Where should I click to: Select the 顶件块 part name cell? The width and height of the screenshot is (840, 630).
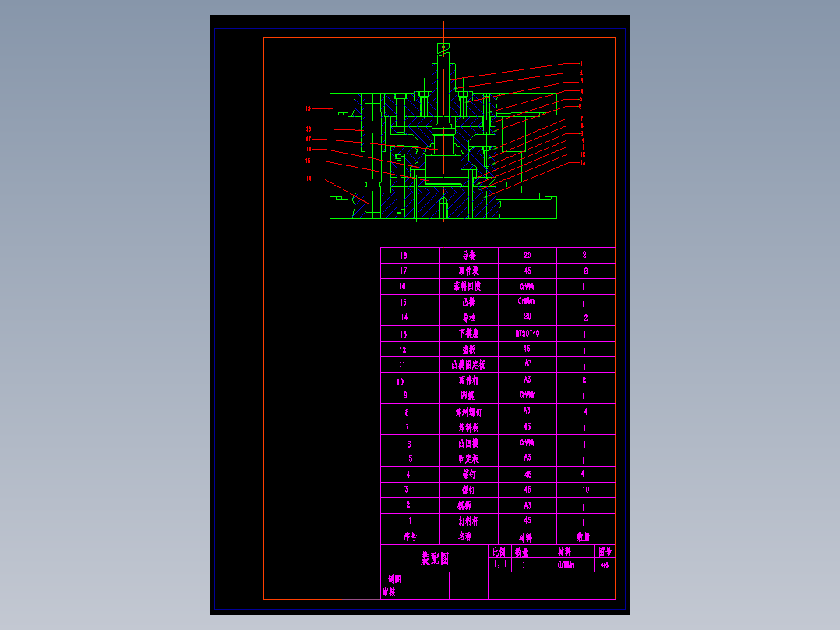click(468, 271)
